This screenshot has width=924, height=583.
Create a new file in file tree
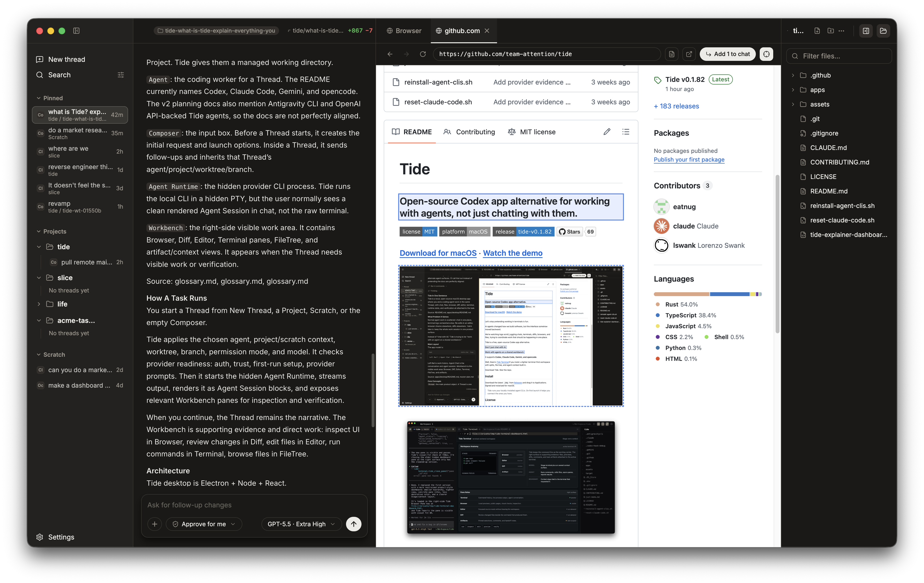point(817,31)
